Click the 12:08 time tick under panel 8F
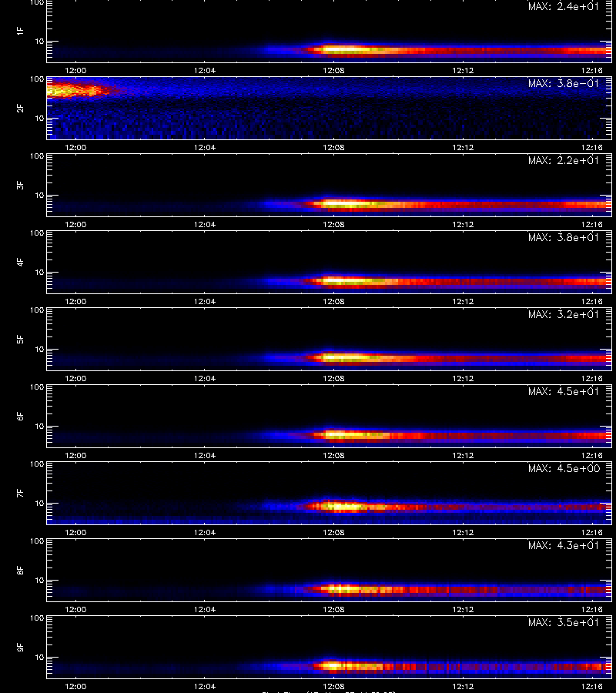The image size is (616, 693). 333,609
